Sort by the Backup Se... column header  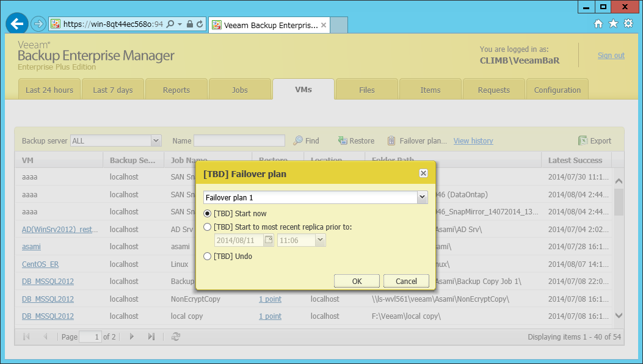point(133,161)
